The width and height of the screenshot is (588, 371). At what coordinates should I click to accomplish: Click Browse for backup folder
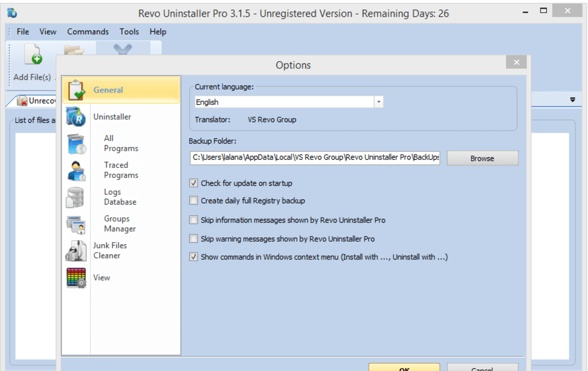point(483,158)
